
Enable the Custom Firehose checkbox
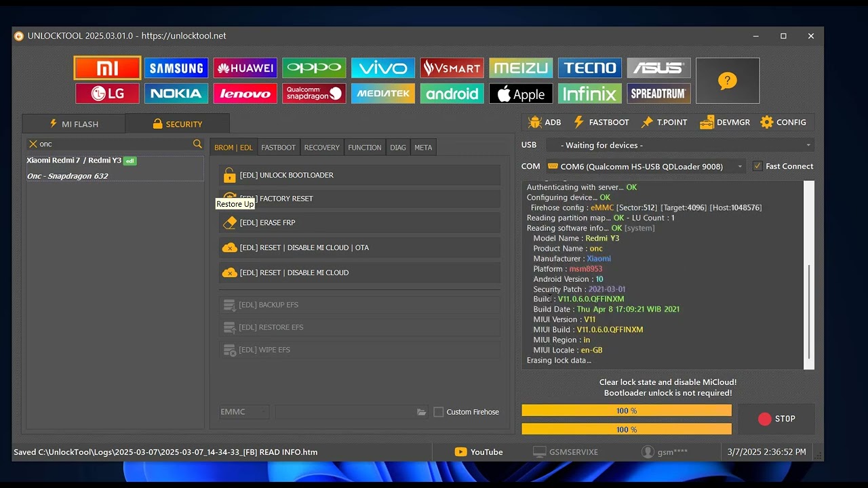pos(439,412)
